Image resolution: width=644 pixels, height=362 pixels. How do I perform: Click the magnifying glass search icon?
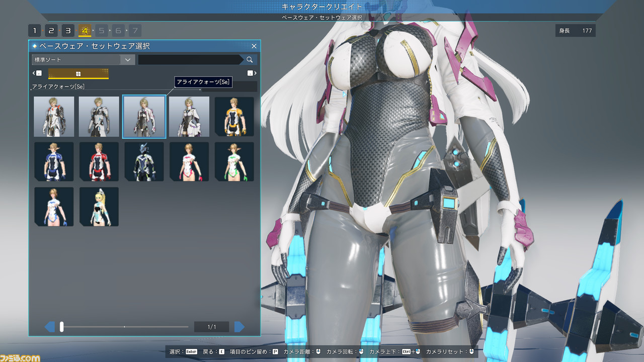coord(250,60)
